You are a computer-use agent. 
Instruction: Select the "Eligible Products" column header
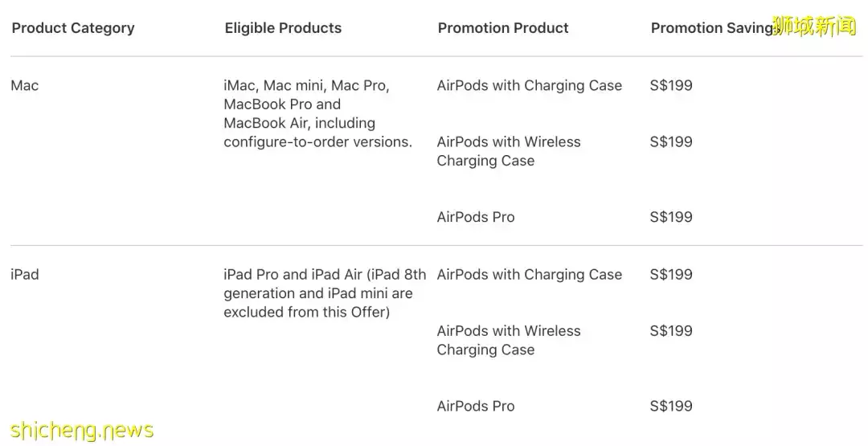[283, 28]
